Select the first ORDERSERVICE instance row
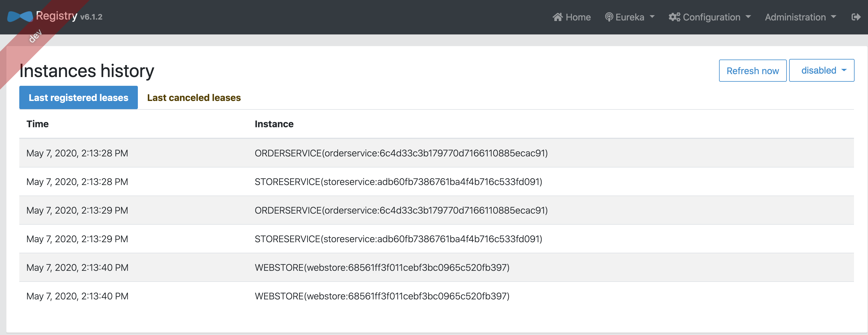 401,153
